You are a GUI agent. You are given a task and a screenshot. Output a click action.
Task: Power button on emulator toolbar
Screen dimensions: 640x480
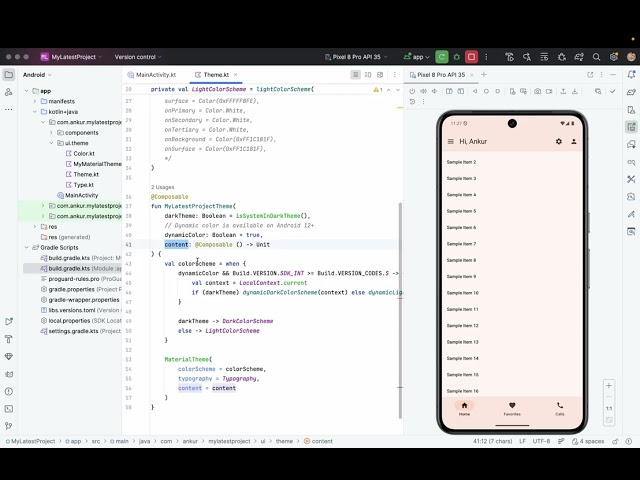coord(412,91)
